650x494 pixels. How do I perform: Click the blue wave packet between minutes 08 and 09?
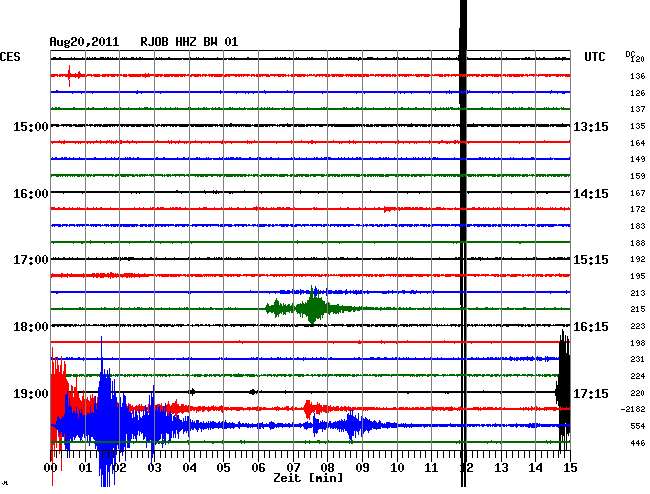[x=352, y=425]
